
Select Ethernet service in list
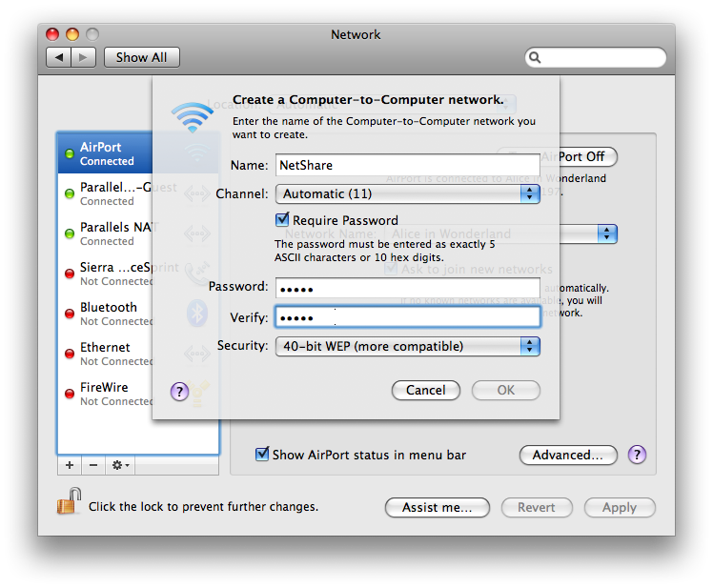point(105,354)
